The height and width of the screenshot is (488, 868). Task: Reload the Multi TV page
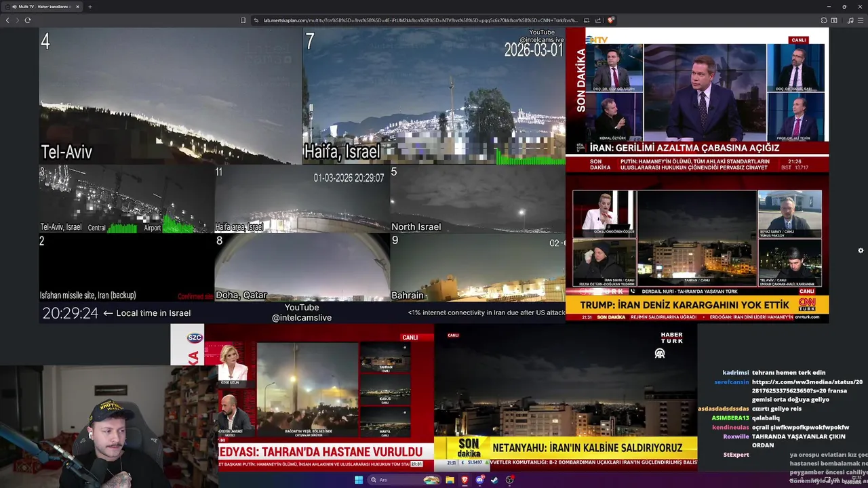(x=28, y=20)
